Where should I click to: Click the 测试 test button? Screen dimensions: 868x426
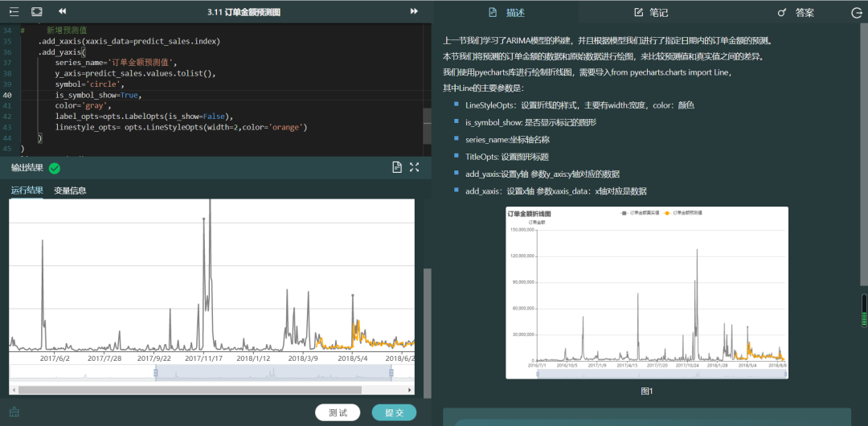(338, 412)
